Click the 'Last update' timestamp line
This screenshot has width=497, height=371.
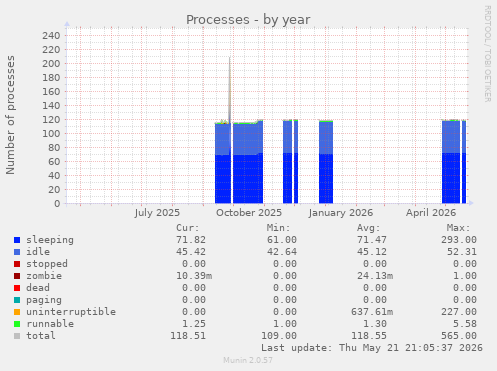click(372, 348)
